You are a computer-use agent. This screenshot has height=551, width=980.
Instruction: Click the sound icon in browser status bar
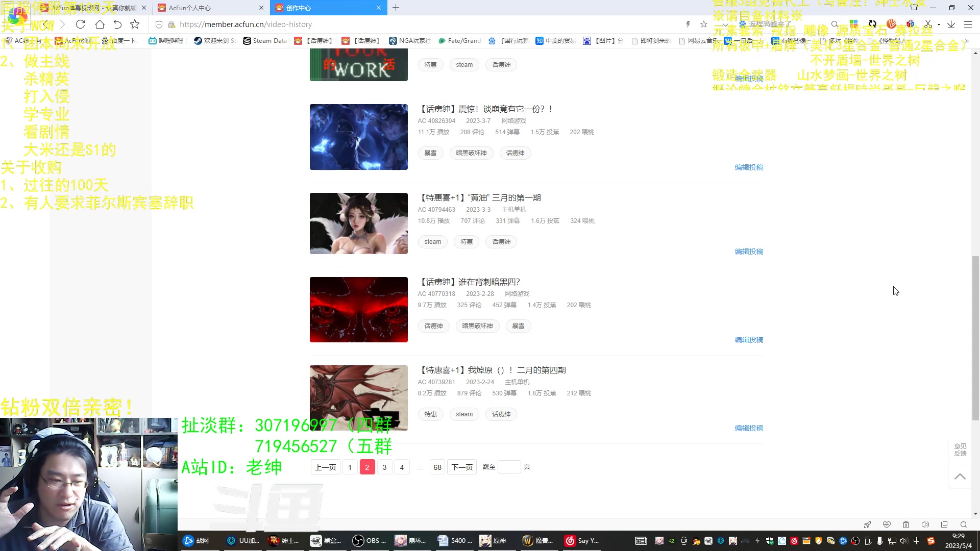(925, 524)
